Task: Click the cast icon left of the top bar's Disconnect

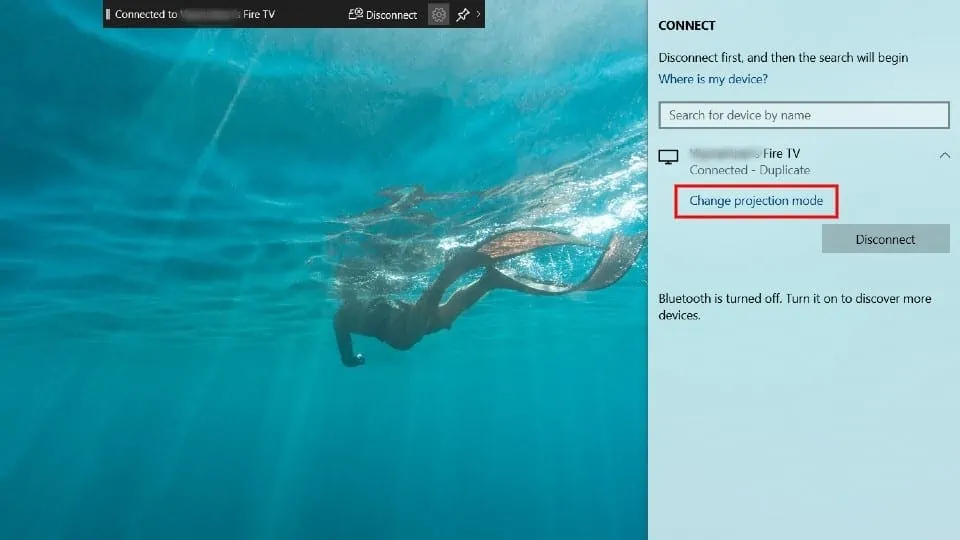Action: 355,15
